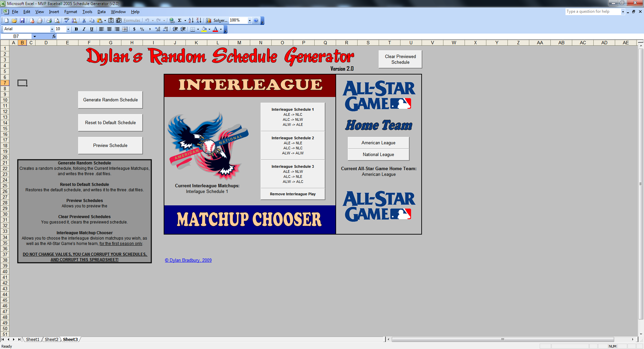Apply Currency style with the dollar icon
The image size is (644, 349).
tap(134, 29)
